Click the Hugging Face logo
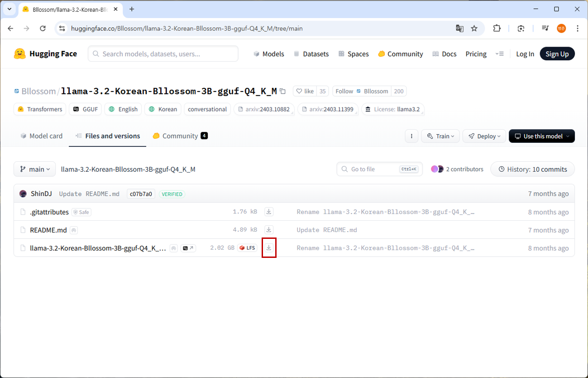This screenshot has height=378, width=588. pos(45,54)
